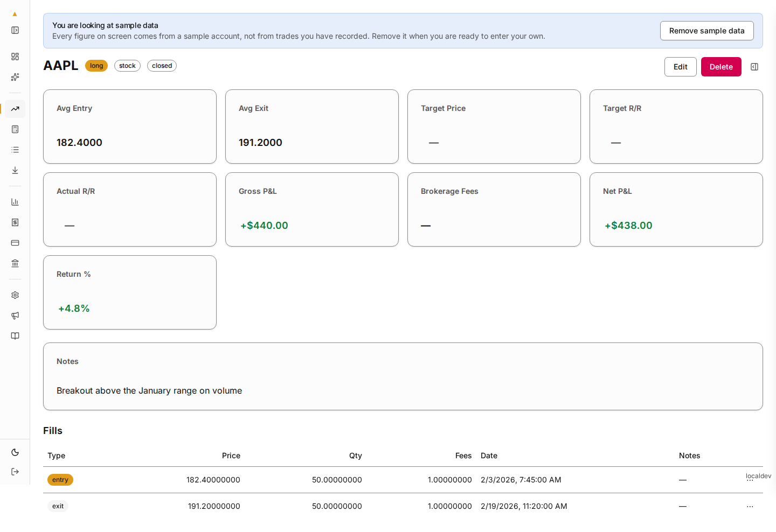The width and height of the screenshot is (776, 532).
Task: Open the dollar receipt icon in sidebar
Action: coord(15,222)
